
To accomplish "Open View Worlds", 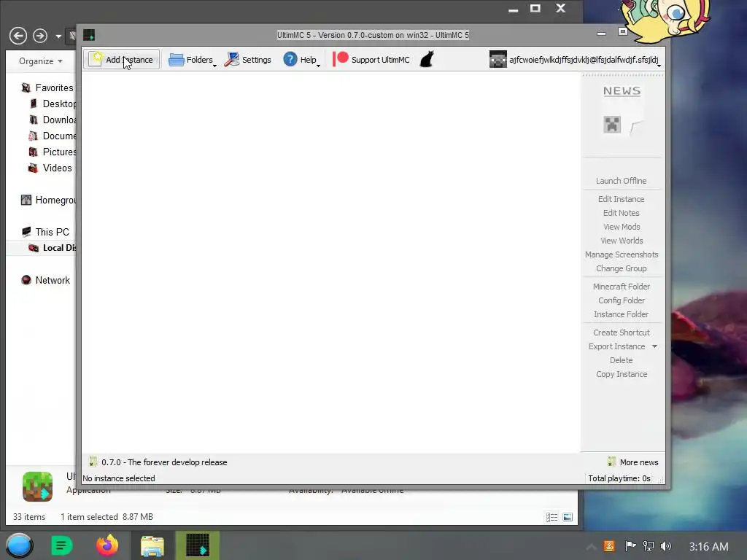I will tap(621, 241).
